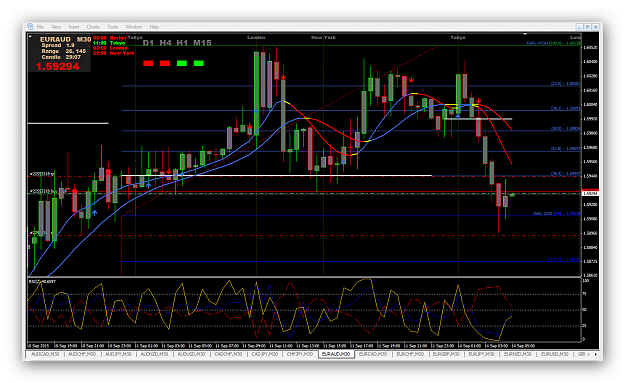The height and width of the screenshot is (383, 625).
Task: Click the H1 timeframe label
Action: click(182, 43)
